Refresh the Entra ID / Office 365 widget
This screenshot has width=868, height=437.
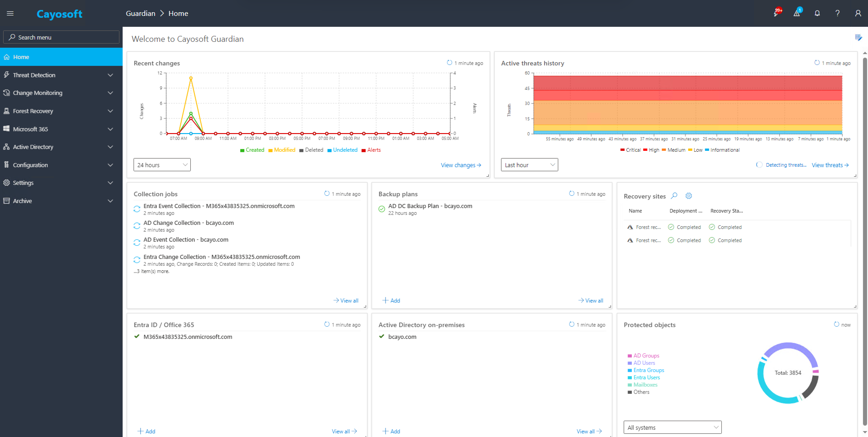[x=327, y=324]
